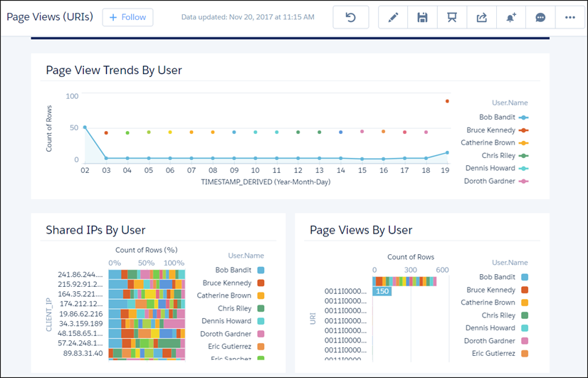Select Bruce Kennedy in the trends chart legend
This screenshot has height=378, width=588.
pos(498,130)
